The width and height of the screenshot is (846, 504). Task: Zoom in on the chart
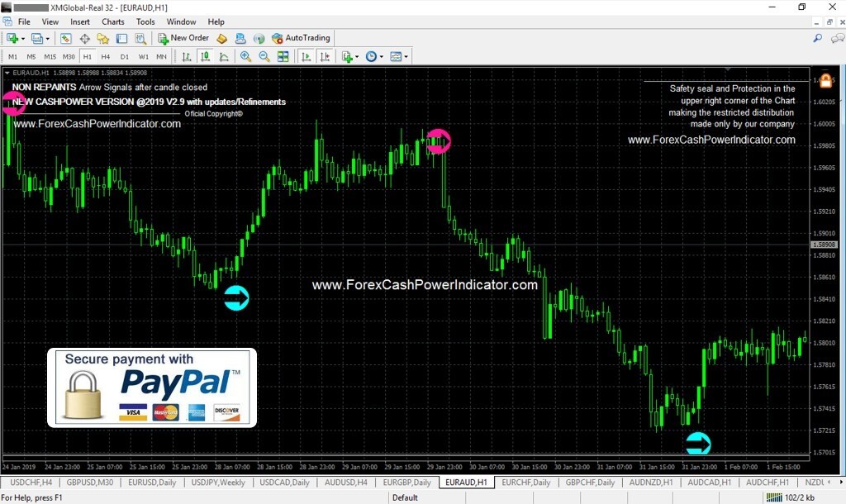[245, 57]
